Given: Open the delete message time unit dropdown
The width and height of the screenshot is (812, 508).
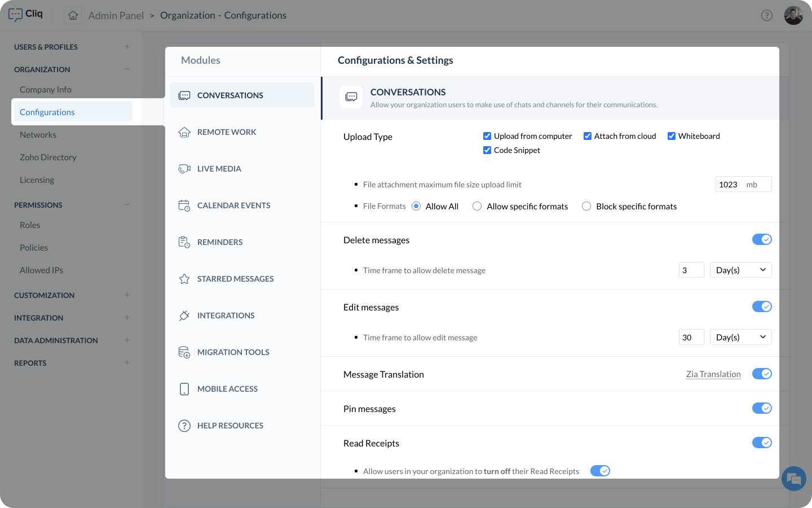Looking at the screenshot, I should pyautogui.click(x=740, y=270).
